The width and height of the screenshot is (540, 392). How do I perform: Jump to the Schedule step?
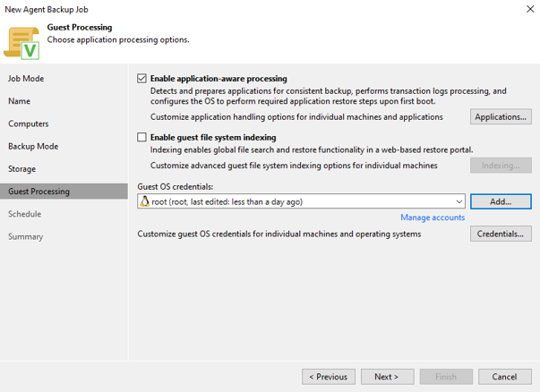(x=25, y=214)
